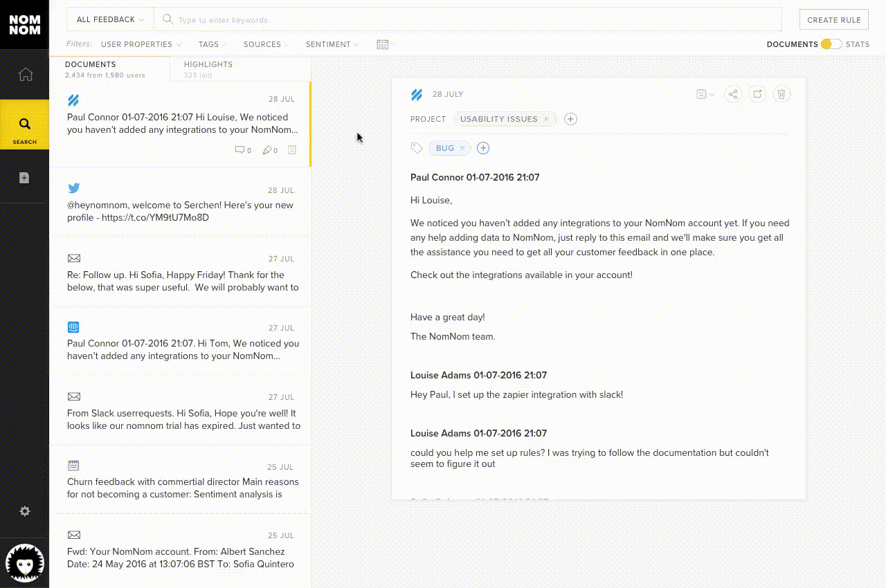
Task: Select the Documents tab
Action: [x=91, y=64]
